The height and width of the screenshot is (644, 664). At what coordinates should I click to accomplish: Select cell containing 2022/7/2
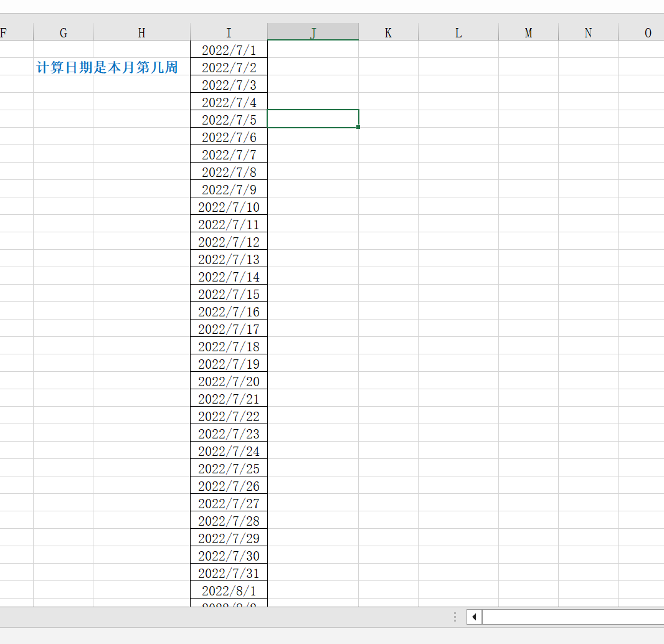(x=229, y=67)
